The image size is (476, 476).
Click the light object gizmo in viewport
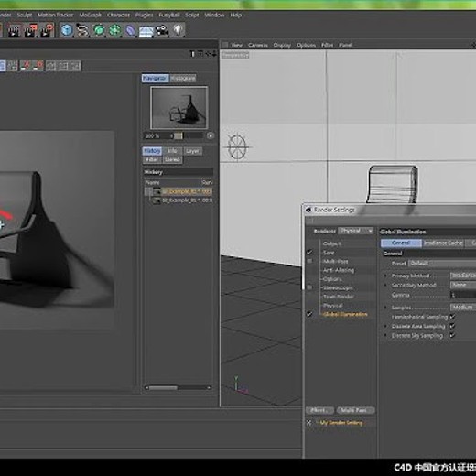pyautogui.click(x=237, y=147)
